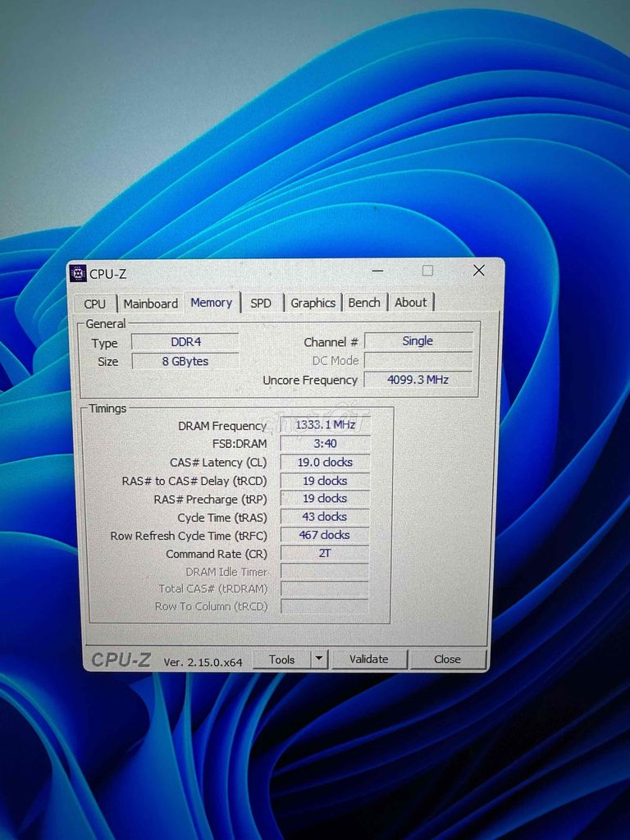Click the CAS# Latency (CL) label

pos(218,463)
